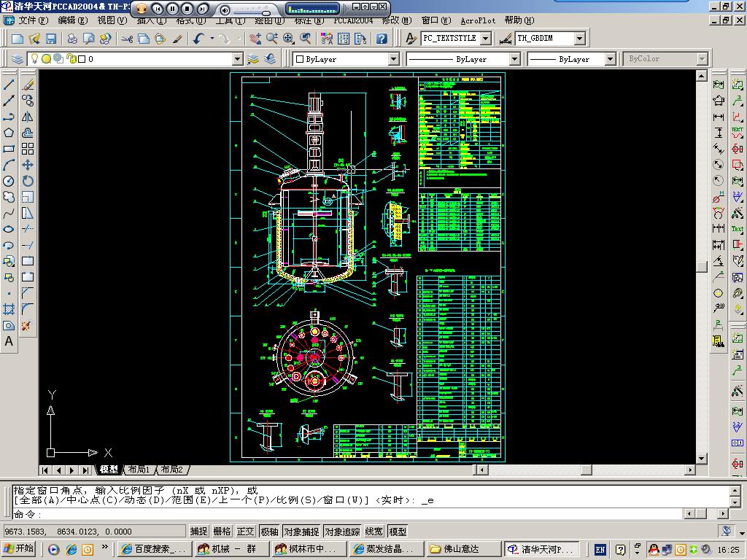The image size is (747, 560).
Task: Click the EN language indicator in the taskbar
Action: tap(600, 550)
